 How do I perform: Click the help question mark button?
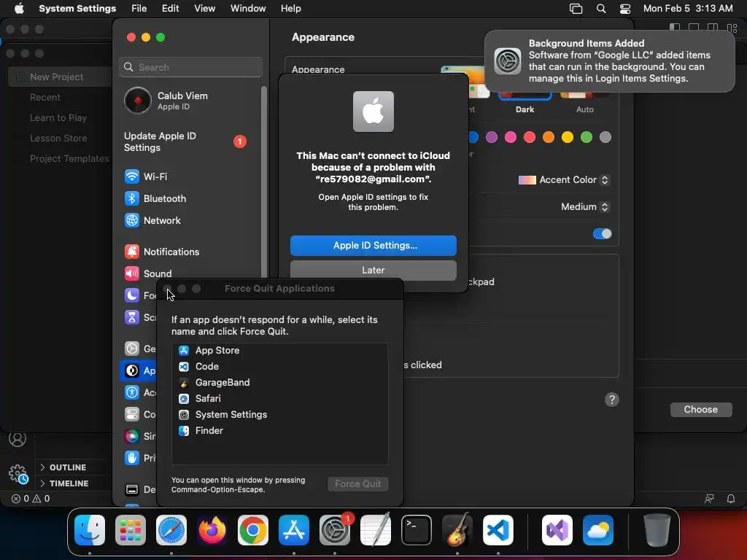point(612,400)
